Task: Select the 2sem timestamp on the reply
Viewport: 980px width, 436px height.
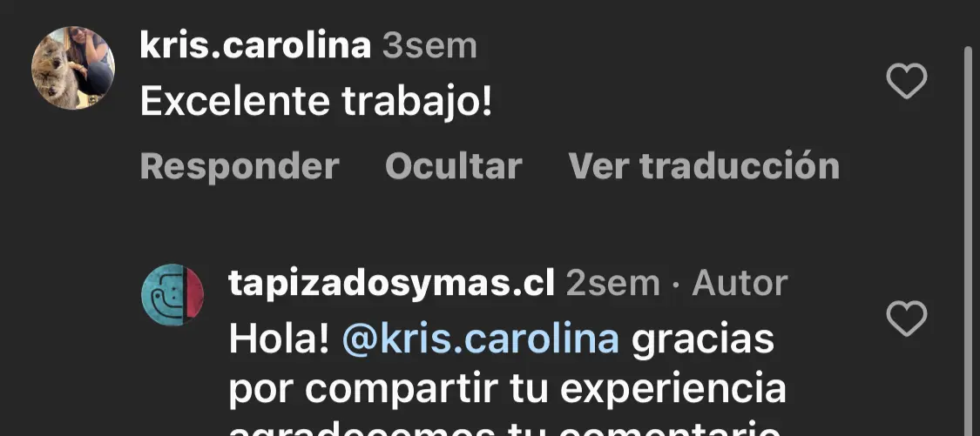Action: pos(613,284)
